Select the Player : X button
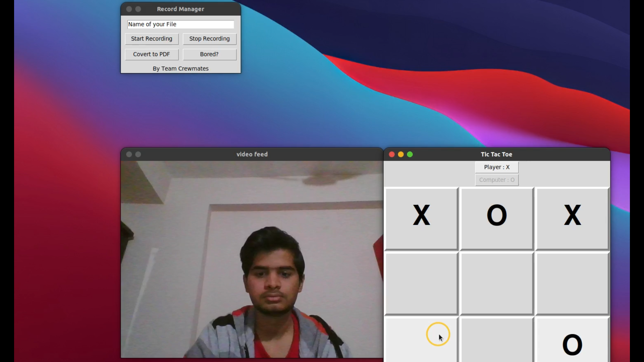This screenshot has height=362, width=644. (496, 167)
